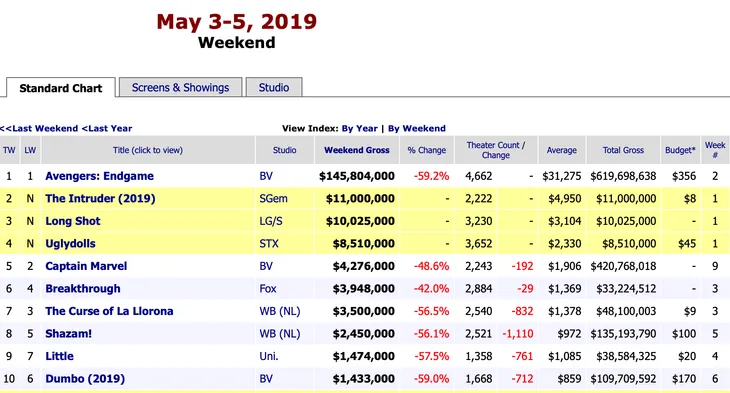Click Uni. studio link
730x393 pixels.
(x=269, y=356)
